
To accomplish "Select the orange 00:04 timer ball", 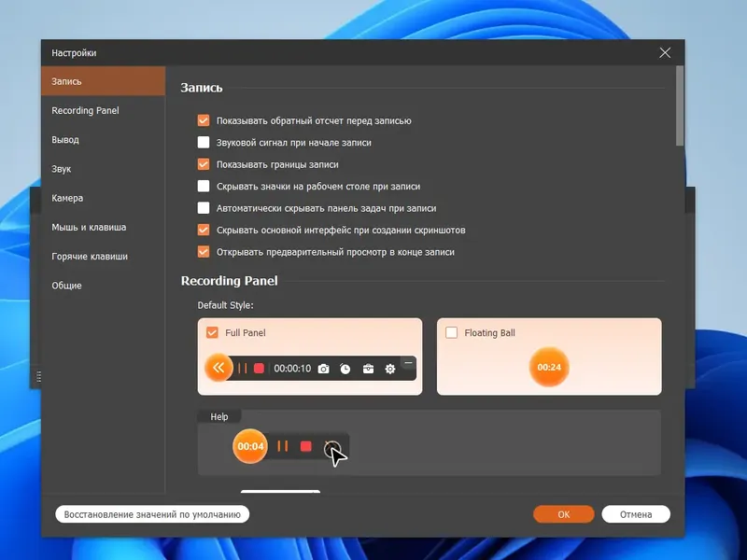I will [x=249, y=446].
